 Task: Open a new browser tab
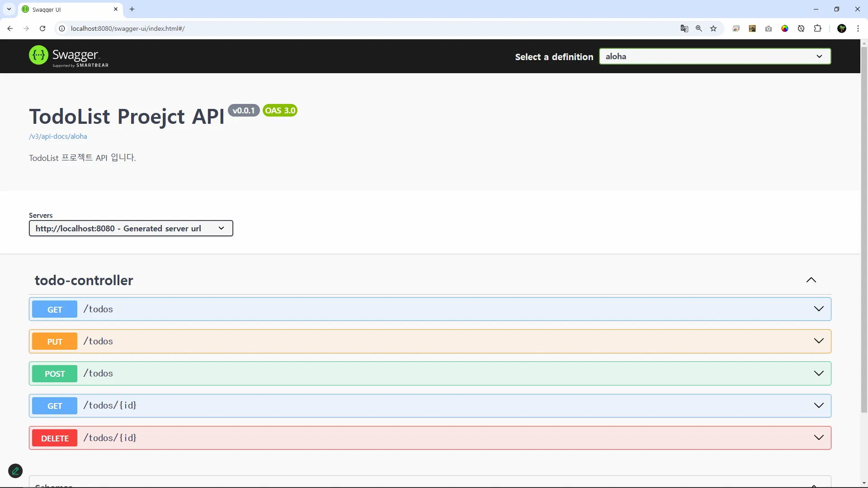[132, 9]
